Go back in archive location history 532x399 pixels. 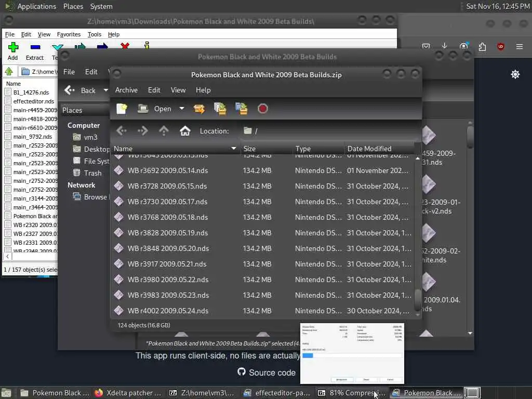122,130
